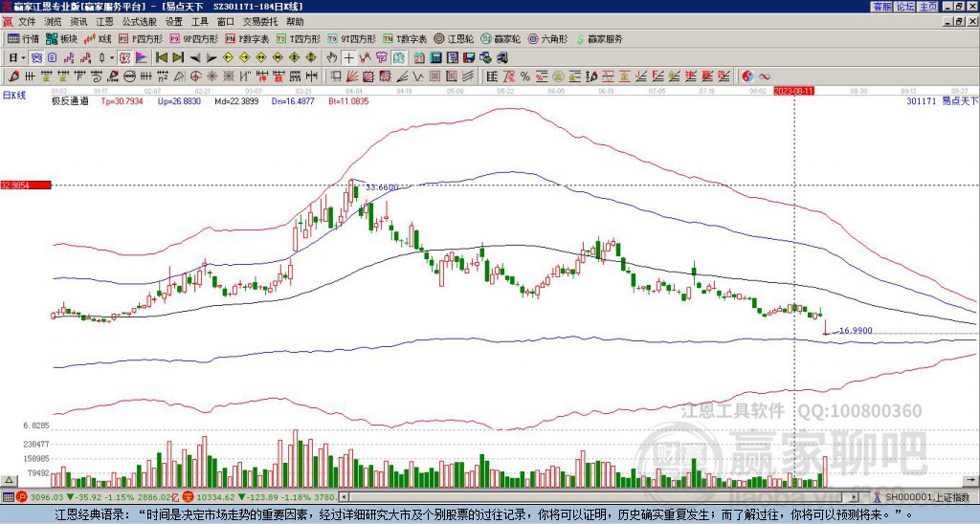
Task: Click the scrollbar left arrow
Action: (x=344, y=497)
